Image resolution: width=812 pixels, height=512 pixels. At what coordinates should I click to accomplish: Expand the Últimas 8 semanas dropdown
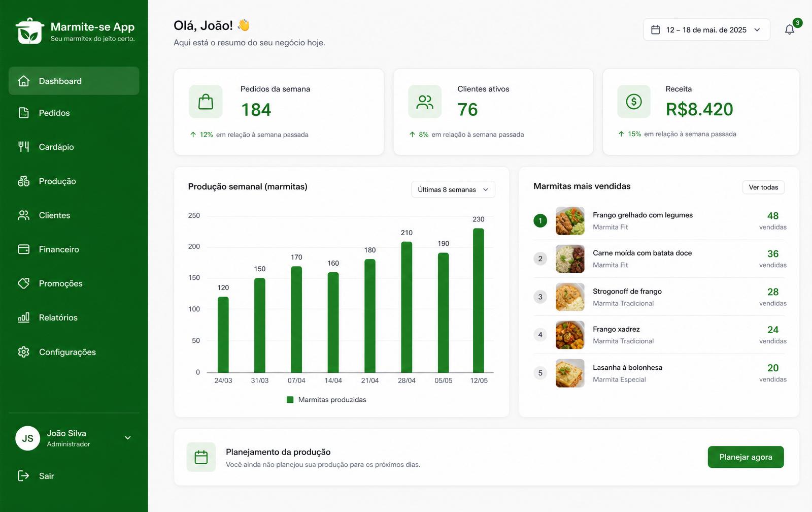(x=453, y=189)
